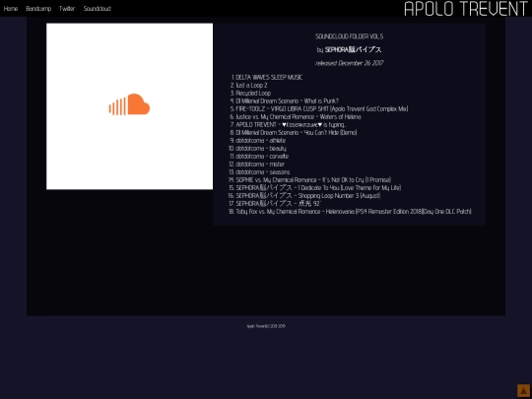Select track 8 You Can't Hide (Demo)
The image size is (532, 399).
(x=297, y=132)
